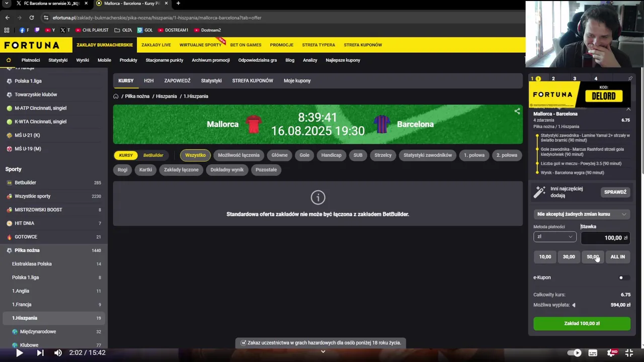Switch to betslip tab 4
644x362 pixels.
(x=596, y=78)
